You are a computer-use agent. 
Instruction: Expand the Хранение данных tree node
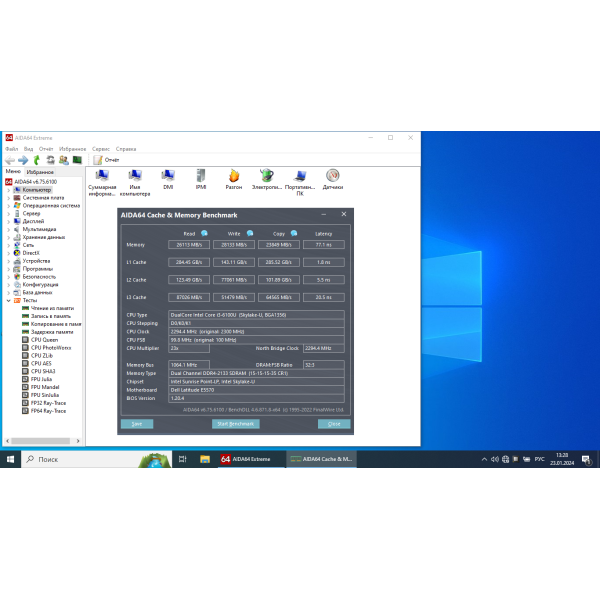(x=9, y=237)
